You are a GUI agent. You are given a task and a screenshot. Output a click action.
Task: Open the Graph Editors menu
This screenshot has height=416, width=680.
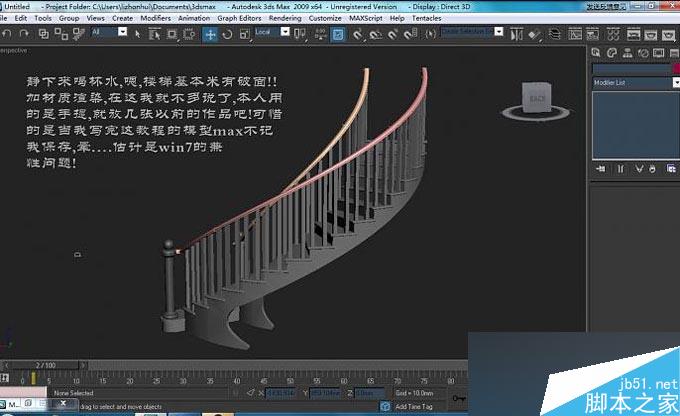(239, 18)
